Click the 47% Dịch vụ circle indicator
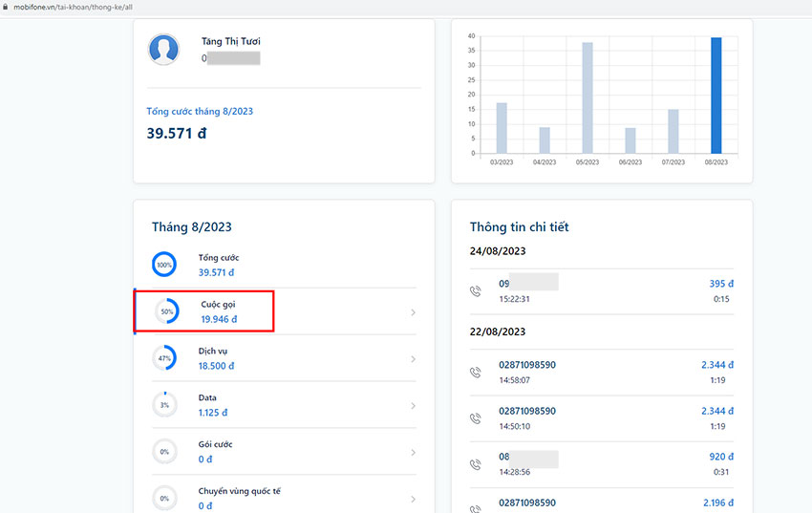 coord(164,358)
